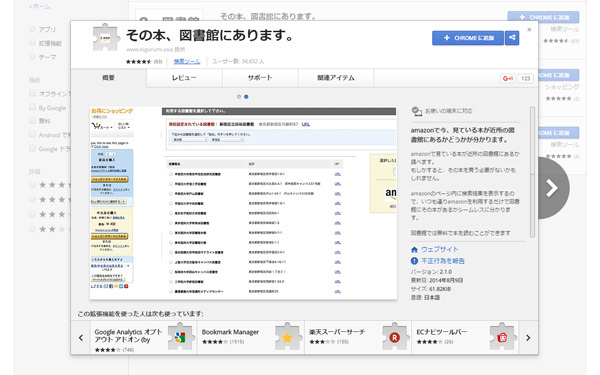Click the star rating of the extension
This screenshot has height=375, width=600.
point(139,61)
